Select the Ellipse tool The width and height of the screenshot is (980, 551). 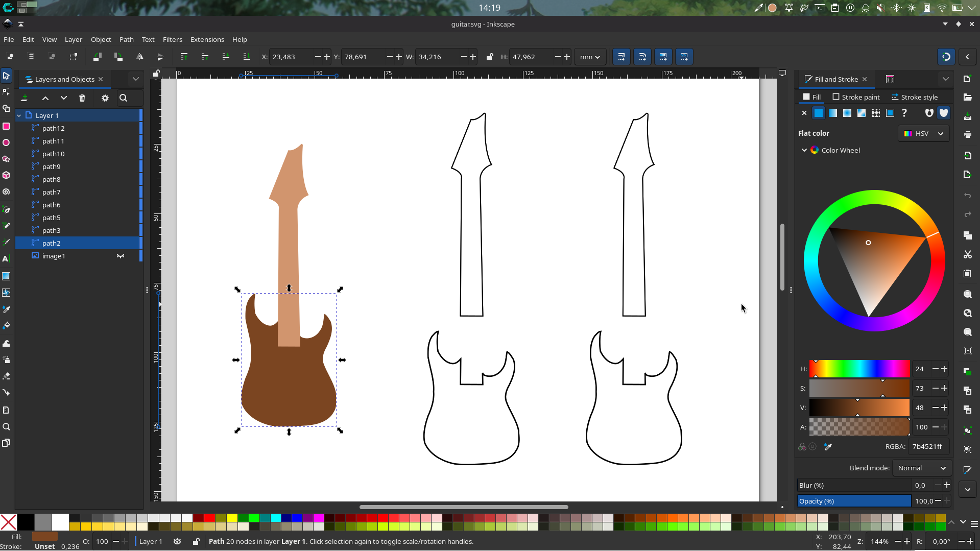(x=6, y=142)
